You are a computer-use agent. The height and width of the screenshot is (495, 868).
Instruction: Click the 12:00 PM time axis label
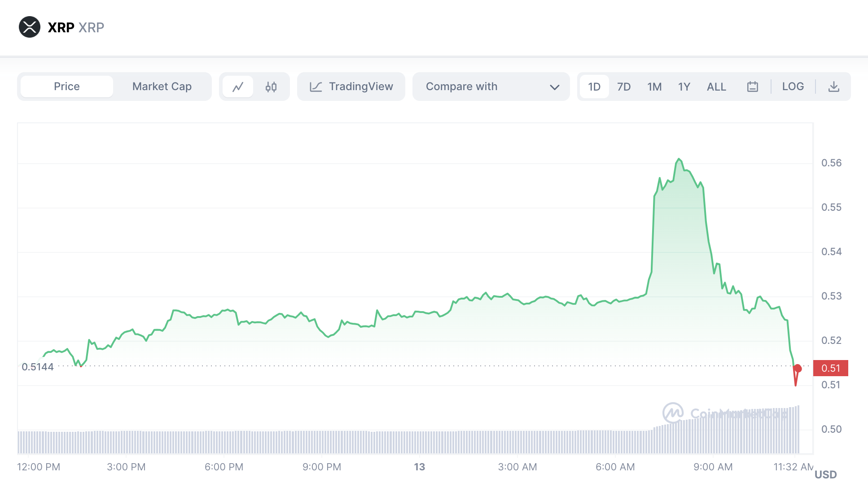click(x=39, y=467)
